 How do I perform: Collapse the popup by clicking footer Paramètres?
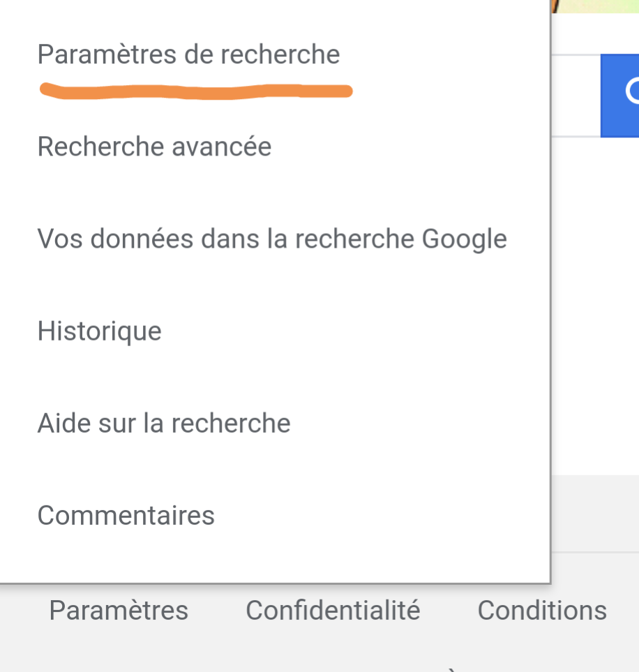tap(119, 611)
